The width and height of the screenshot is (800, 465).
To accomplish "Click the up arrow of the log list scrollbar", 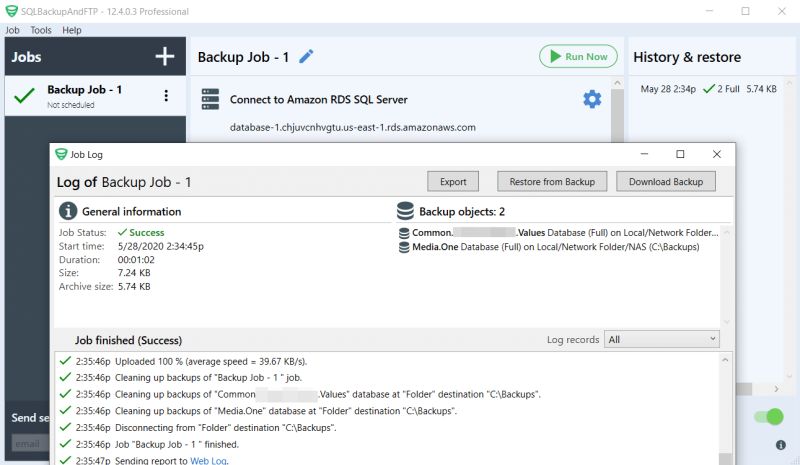I will click(725, 360).
